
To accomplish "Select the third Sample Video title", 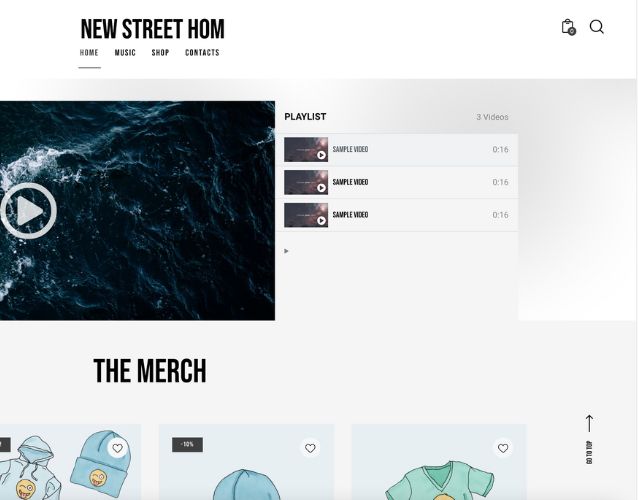I will click(x=350, y=215).
